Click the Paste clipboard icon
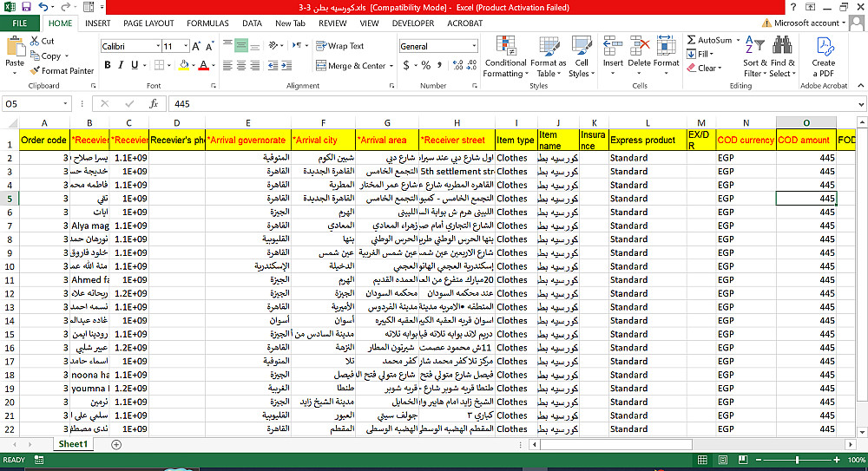 [15, 47]
